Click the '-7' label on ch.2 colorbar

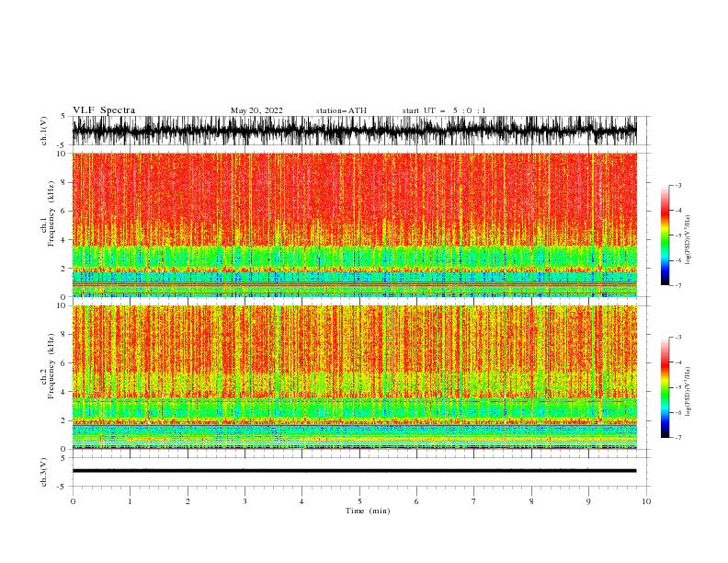point(677,437)
